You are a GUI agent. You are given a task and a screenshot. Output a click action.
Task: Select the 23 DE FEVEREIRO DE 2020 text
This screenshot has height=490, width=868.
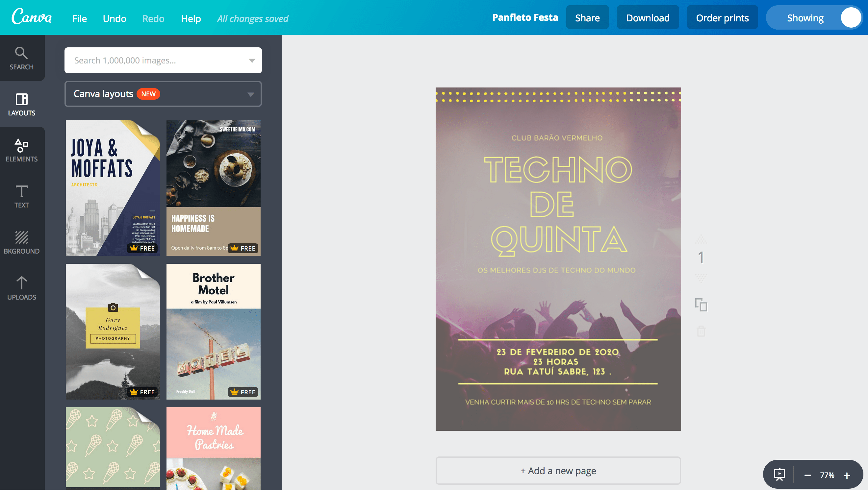557,352
